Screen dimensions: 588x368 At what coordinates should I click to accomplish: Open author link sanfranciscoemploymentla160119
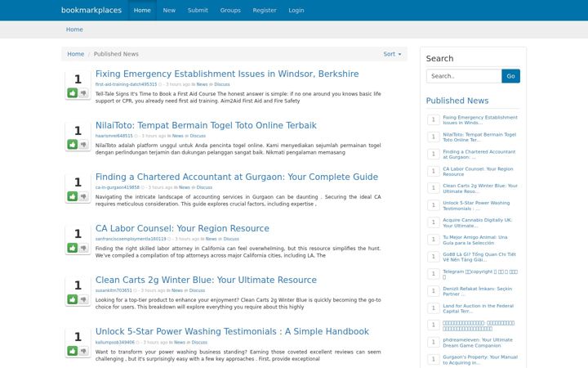pyautogui.click(x=131, y=239)
